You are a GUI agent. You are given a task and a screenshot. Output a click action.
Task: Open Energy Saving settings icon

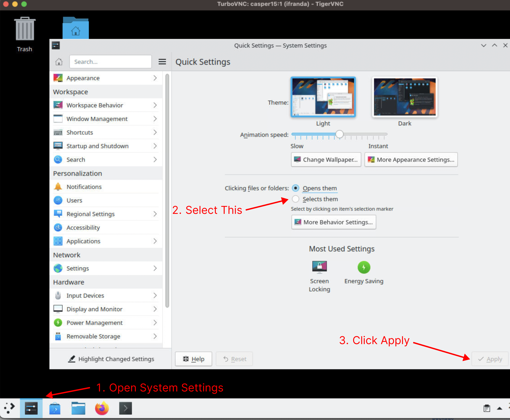pos(364,267)
